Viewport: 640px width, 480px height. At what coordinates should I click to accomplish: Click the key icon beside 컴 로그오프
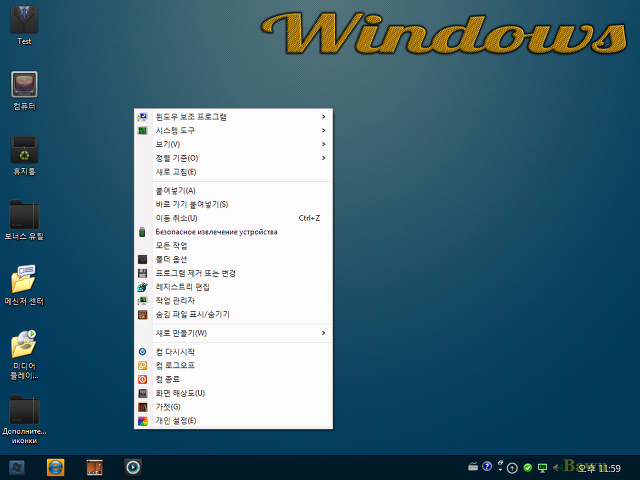point(142,366)
